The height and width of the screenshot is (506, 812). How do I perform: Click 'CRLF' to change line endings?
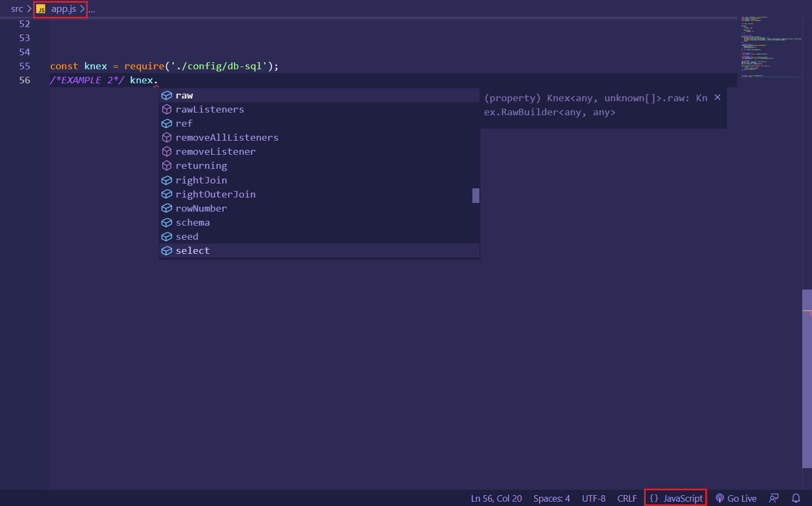pos(627,498)
